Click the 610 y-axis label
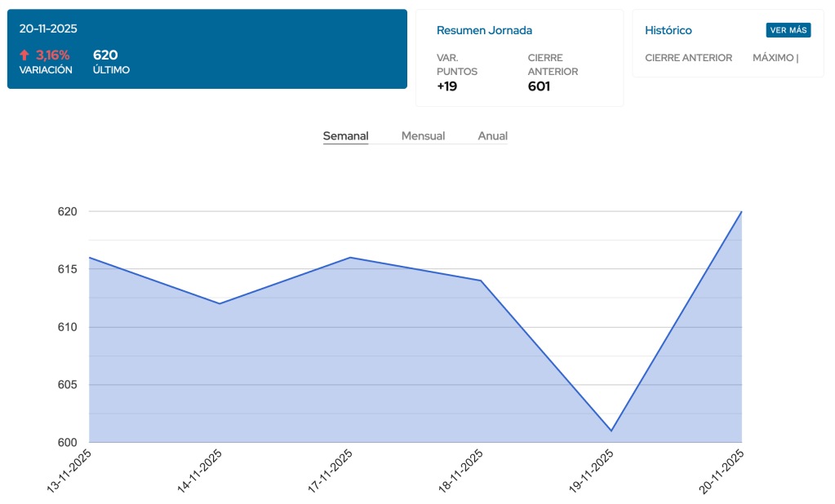 (66, 327)
